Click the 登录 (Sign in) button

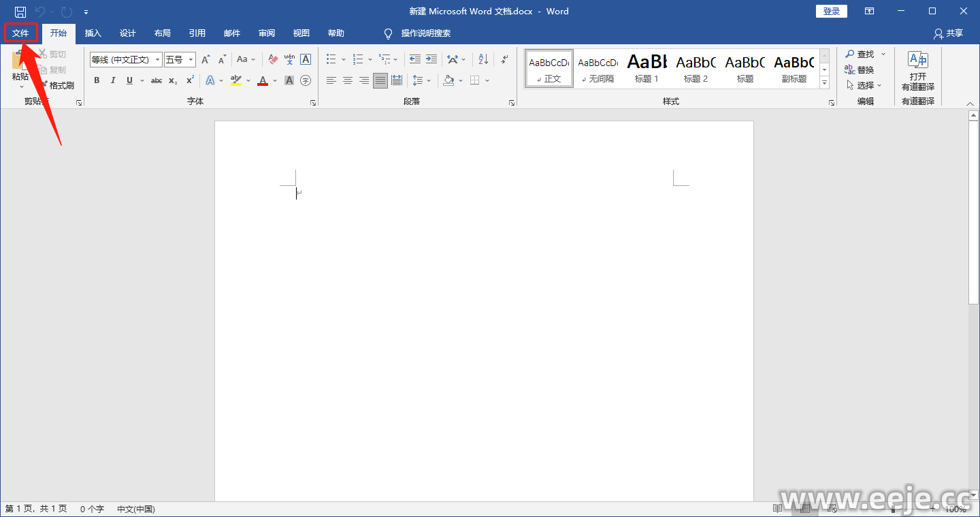831,12
